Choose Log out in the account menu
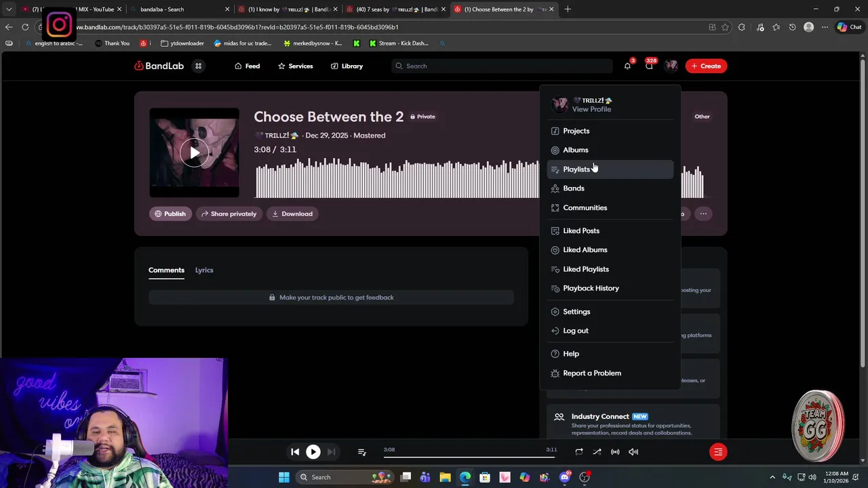This screenshot has width=868, height=488. click(x=610, y=331)
